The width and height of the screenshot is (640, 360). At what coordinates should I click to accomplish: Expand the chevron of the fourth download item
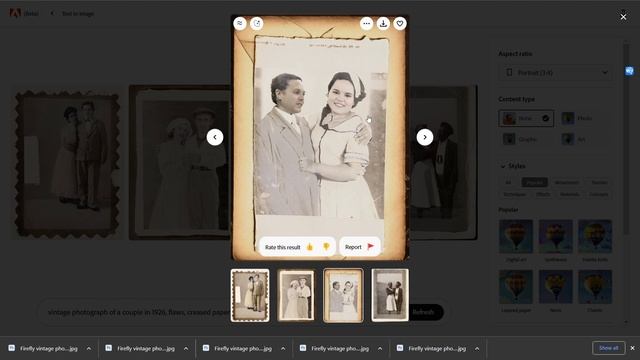(x=380, y=349)
